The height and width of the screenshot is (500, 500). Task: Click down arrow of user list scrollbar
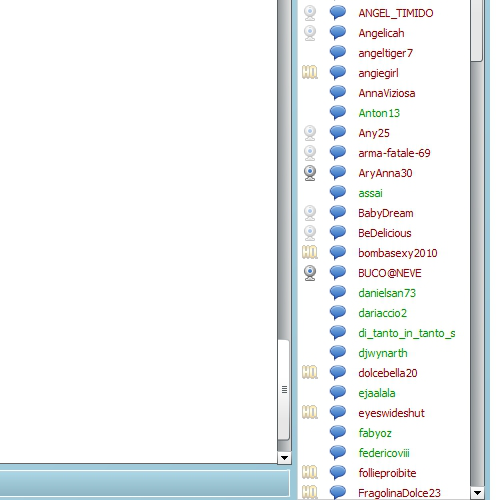click(x=477, y=492)
